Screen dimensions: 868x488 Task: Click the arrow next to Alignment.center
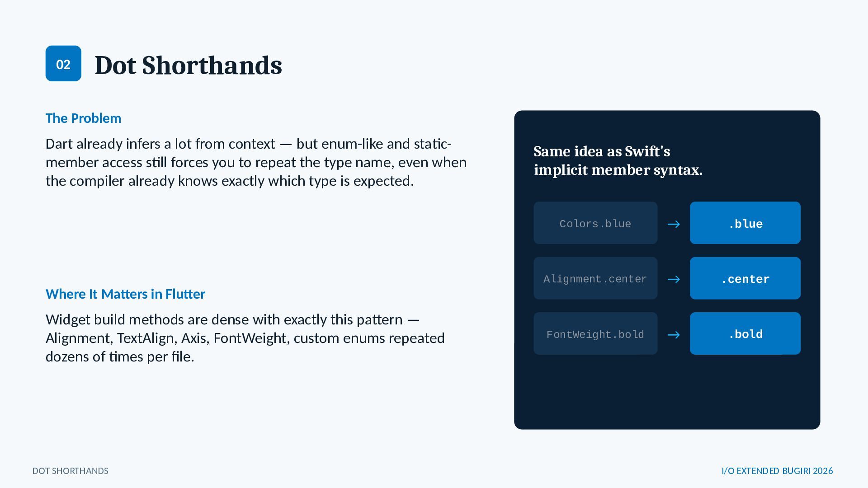[674, 279]
